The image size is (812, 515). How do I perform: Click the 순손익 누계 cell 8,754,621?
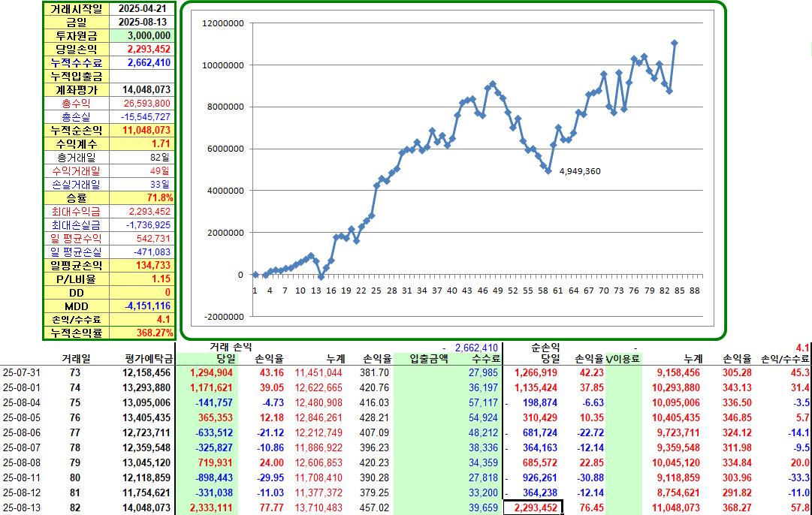coord(678,492)
